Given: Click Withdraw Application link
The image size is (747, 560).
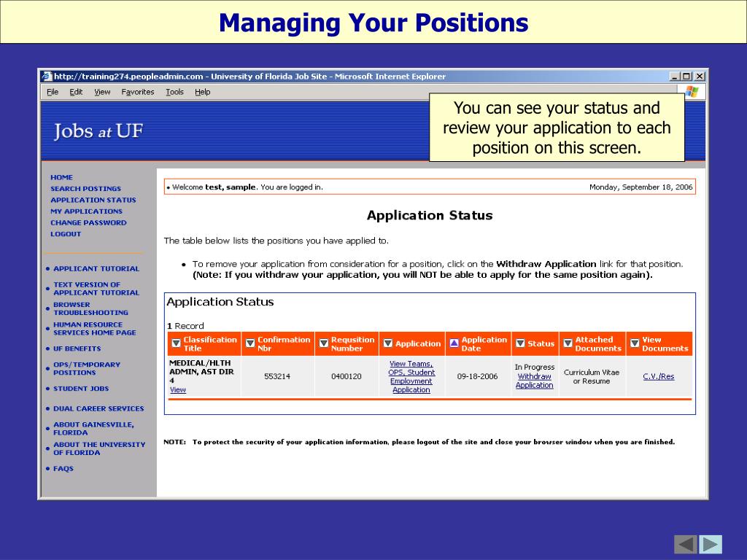Looking at the screenshot, I should pyautogui.click(x=534, y=381).
